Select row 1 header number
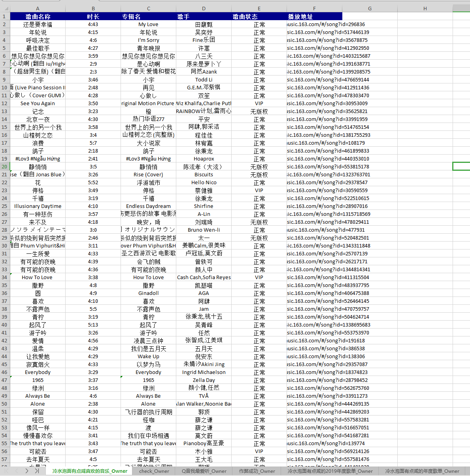 click(5, 16)
